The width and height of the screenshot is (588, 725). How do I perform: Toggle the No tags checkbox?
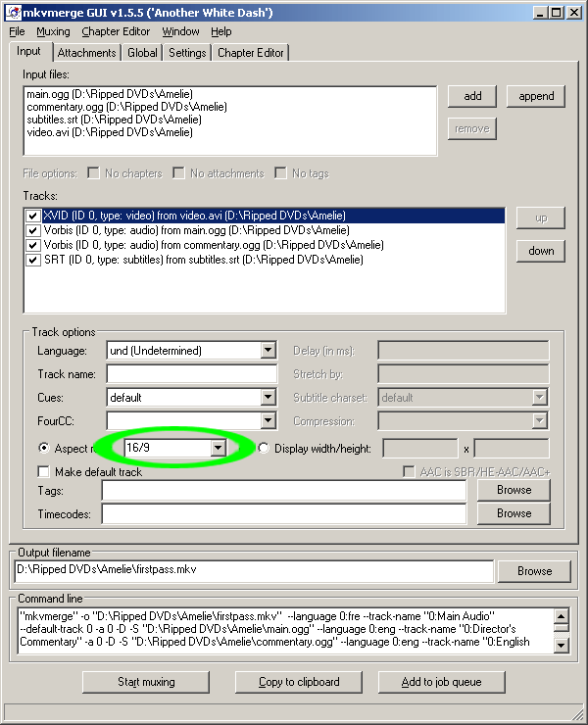(x=280, y=173)
